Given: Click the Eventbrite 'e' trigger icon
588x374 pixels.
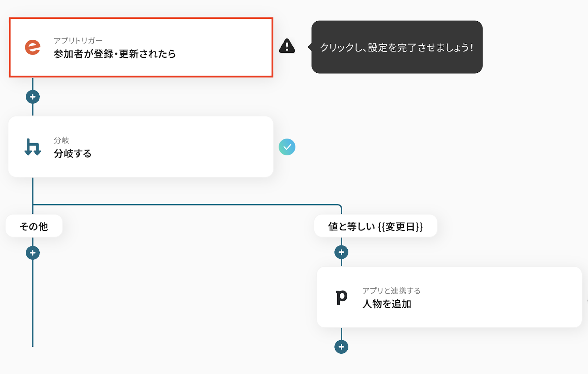Looking at the screenshot, I should (33, 47).
